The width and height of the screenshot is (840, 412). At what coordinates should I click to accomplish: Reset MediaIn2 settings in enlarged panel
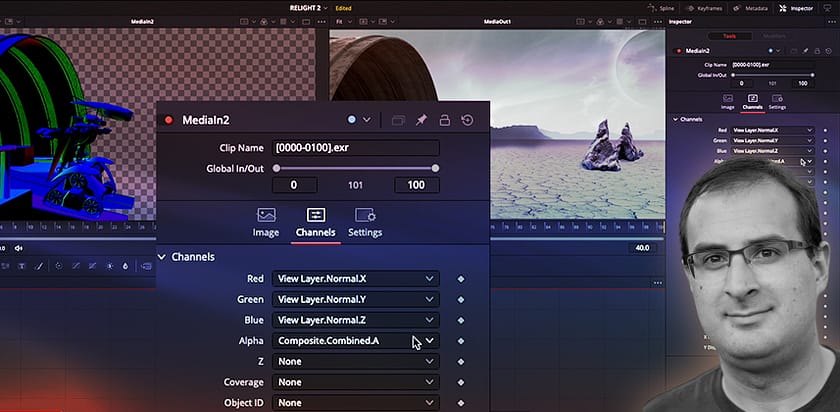[467, 120]
